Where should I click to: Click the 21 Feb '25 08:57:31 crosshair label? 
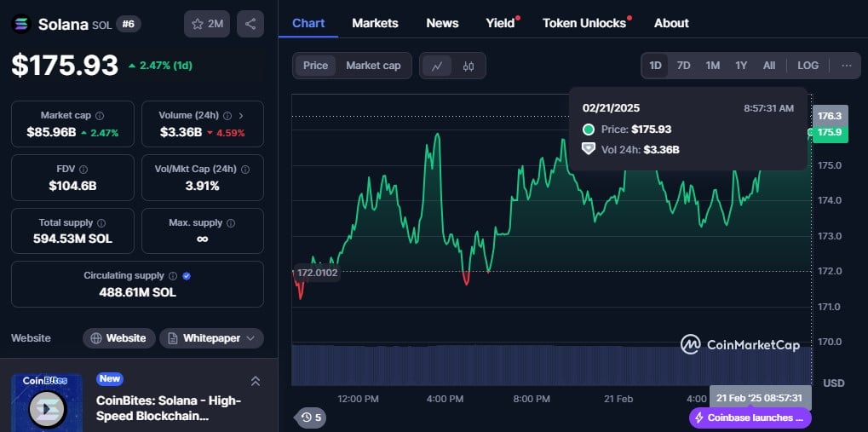[760, 398]
